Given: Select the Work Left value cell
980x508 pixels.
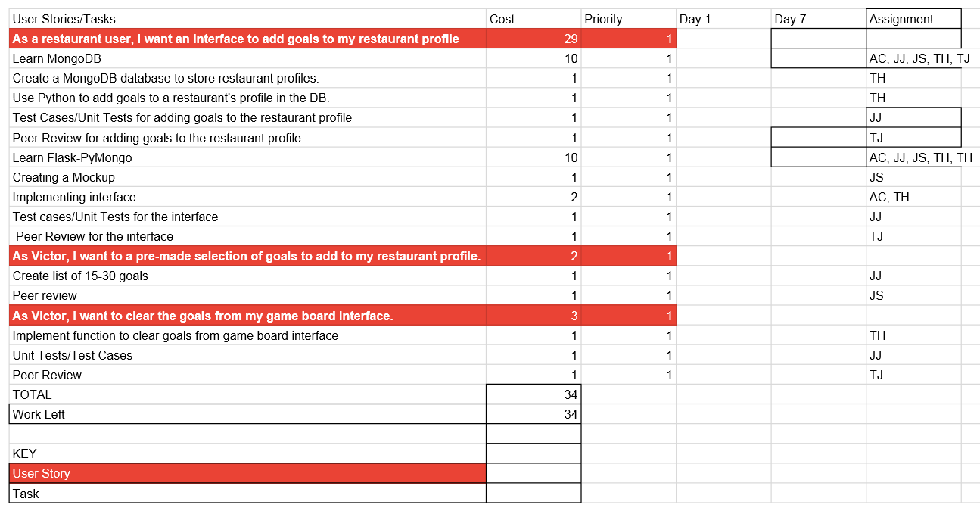Looking at the screenshot, I should click(534, 414).
